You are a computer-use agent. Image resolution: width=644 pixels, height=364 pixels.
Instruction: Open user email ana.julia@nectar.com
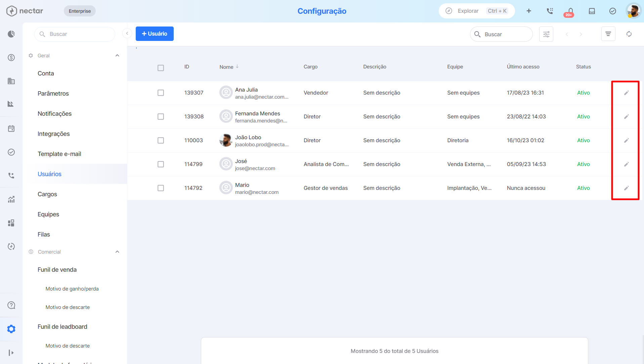(262, 97)
